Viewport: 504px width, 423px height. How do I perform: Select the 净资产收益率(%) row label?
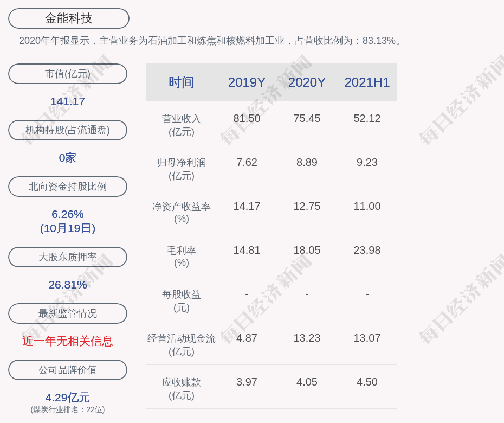pos(182,213)
